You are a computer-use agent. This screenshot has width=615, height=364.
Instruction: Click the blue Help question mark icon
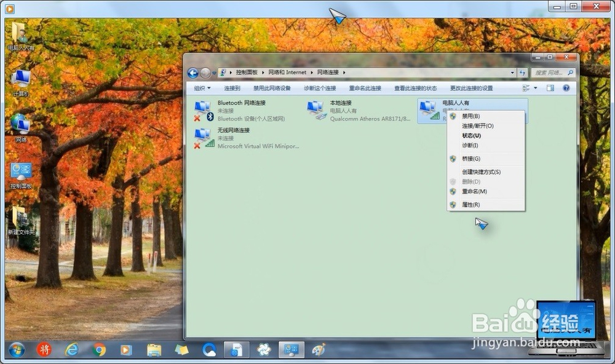point(566,89)
